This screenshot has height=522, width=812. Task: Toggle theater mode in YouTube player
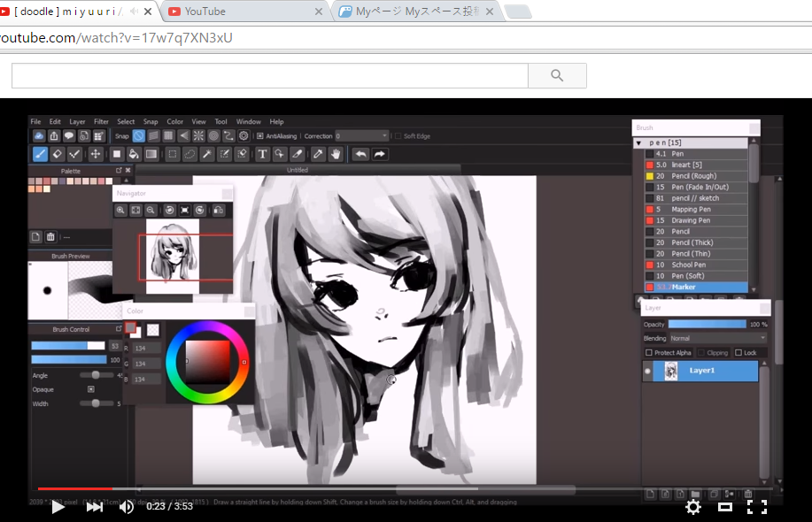coord(725,506)
